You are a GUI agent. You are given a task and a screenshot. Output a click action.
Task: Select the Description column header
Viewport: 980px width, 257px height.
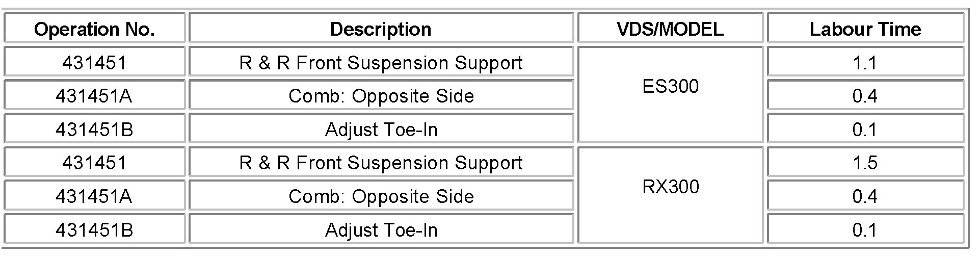[x=381, y=29]
